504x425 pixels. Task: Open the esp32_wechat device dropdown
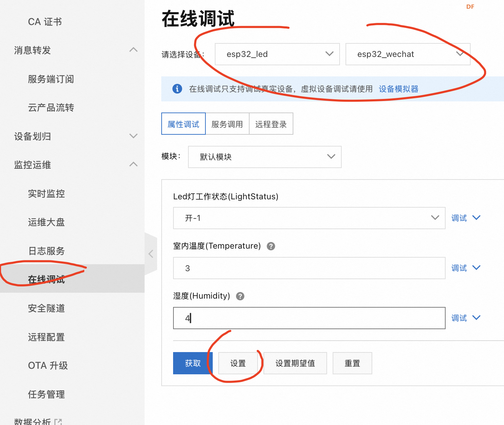point(408,54)
